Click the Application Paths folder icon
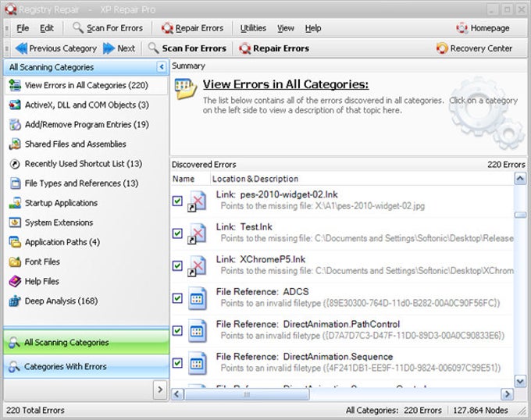This screenshot has height=420, width=531. coord(15,242)
